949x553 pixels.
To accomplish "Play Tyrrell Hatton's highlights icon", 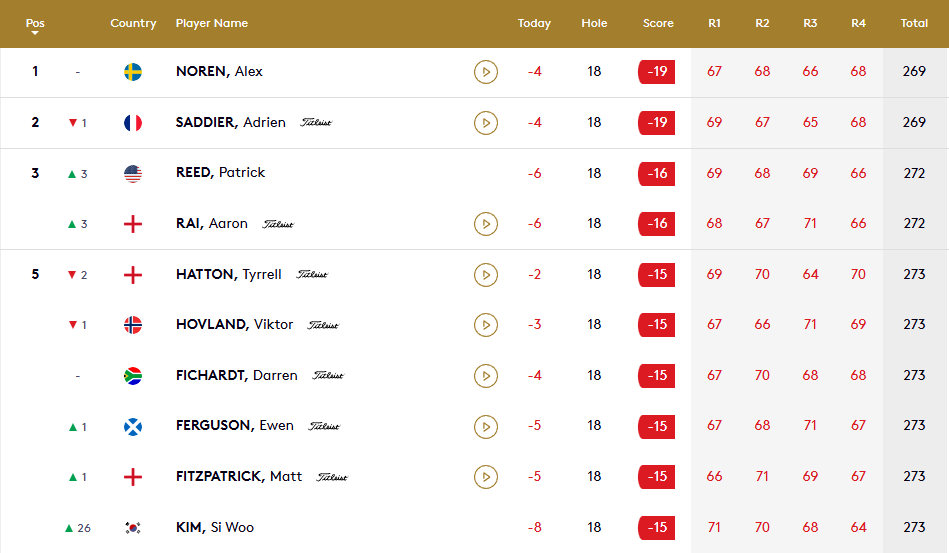I will pos(485,274).
